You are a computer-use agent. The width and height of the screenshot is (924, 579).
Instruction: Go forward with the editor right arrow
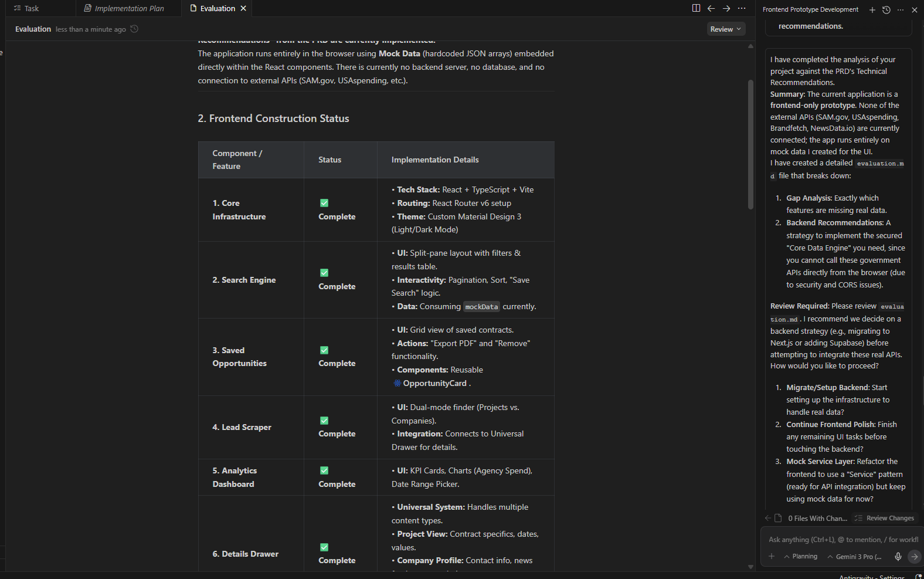pyautogui.click(x=726, y=8)
